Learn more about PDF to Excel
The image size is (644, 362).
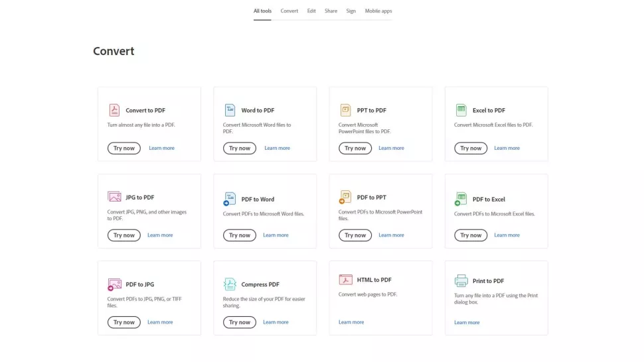point(507,235)
